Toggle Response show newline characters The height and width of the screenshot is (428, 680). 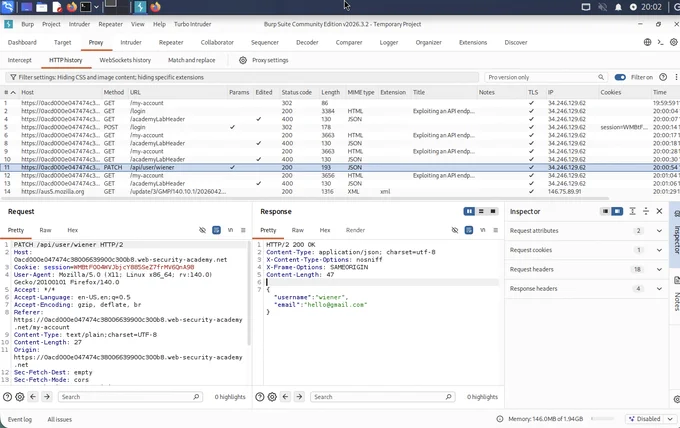pos(483,230)
